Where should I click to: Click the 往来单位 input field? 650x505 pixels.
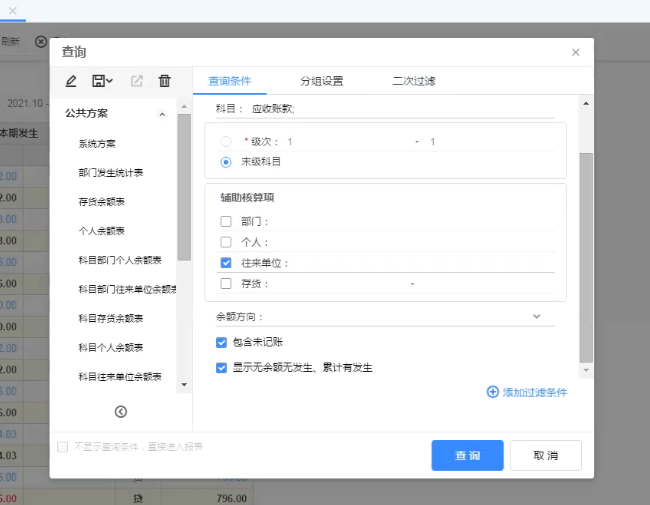click(x=422, y=263)
